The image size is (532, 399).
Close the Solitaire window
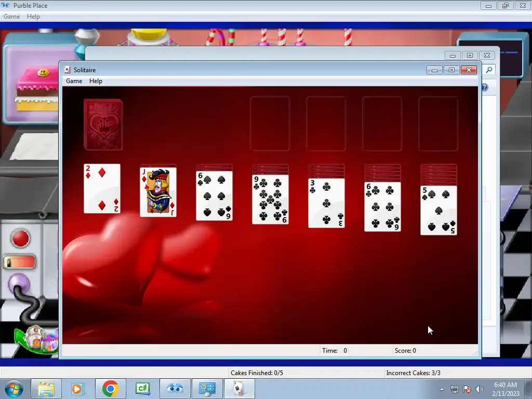pyautogui.click(x=469, y=70)
